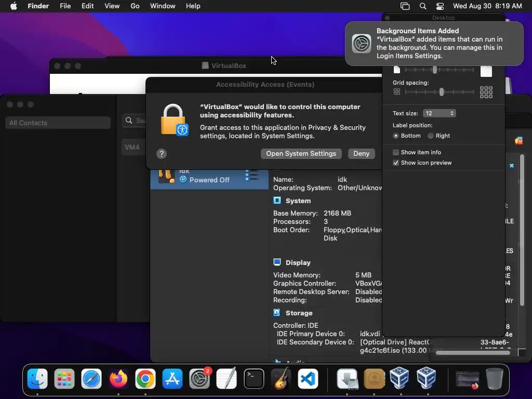Viewport: 532px width, 399px height.
Task: Click the Storage section icon in VirtualBox
Action: [277, 312]
